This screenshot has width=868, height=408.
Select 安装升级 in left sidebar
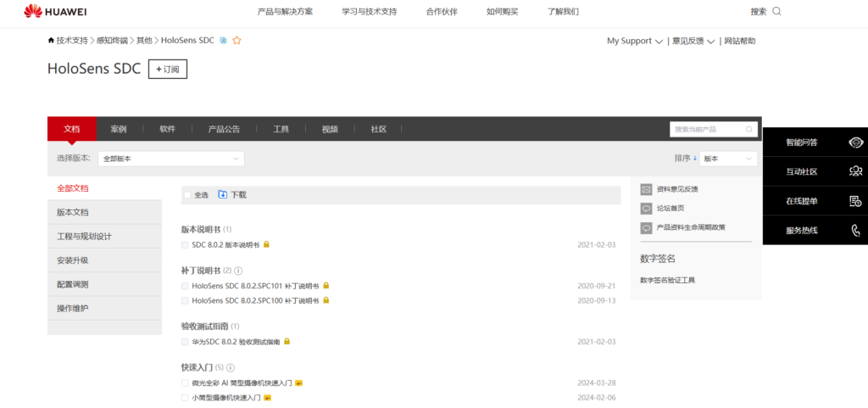(73, 260)
